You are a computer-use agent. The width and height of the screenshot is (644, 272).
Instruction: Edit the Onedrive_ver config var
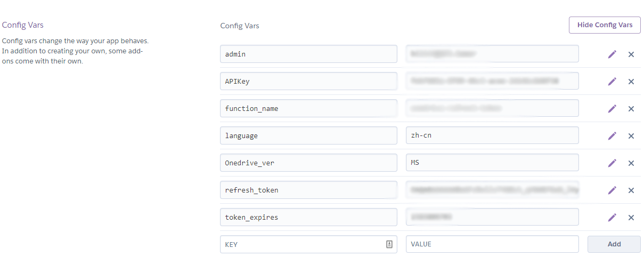click(x=612, y=163)
